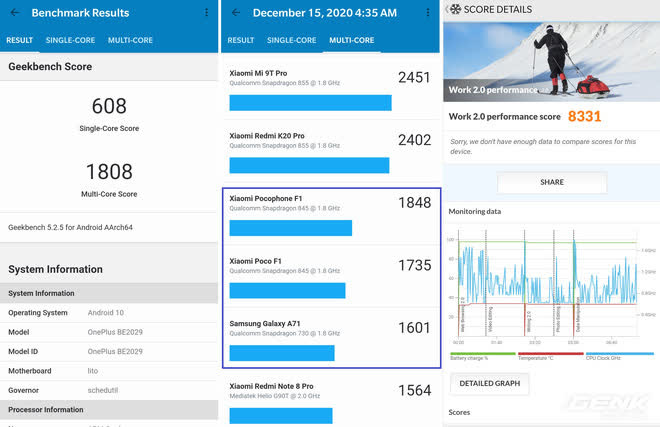Select Xiaomi Pocophone F1 blue score bar
The width and height of the screenshot is (660, 427).
coord(290,228)
